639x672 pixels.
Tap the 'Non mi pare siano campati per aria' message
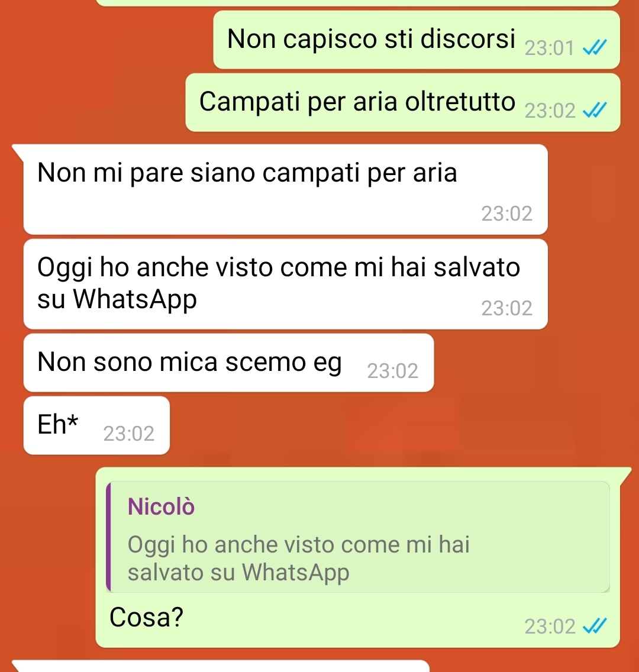coord(285,189)
